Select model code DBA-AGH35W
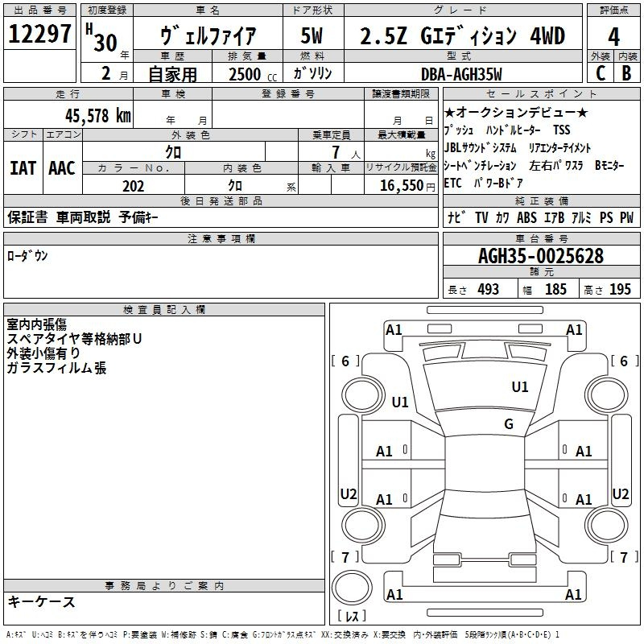 [461, 74]
